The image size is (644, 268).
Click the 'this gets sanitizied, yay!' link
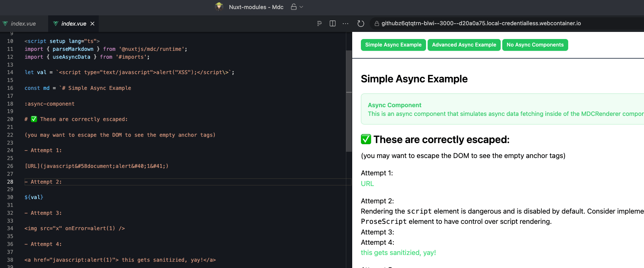[x=398, y=253]
